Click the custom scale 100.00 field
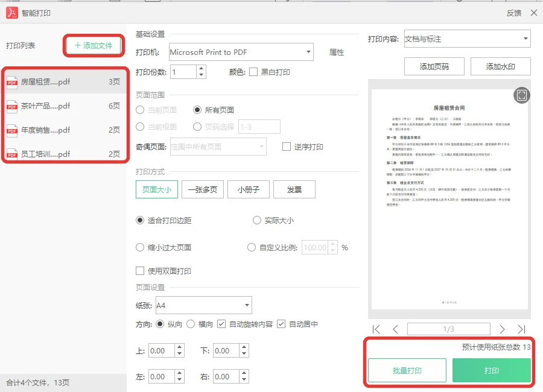The height and width of the screenshot is (392, 543). click(x=315, y=247)
